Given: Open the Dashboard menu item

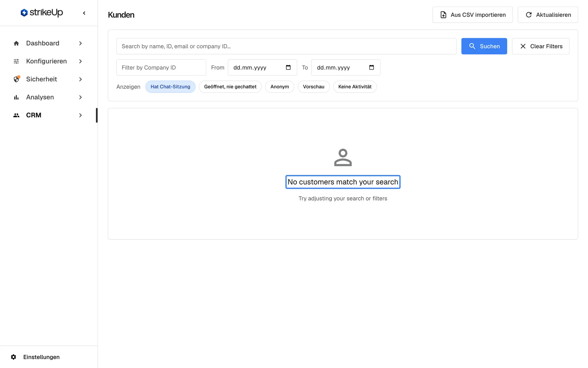Looking at the screenshot, I should (48, 43).
